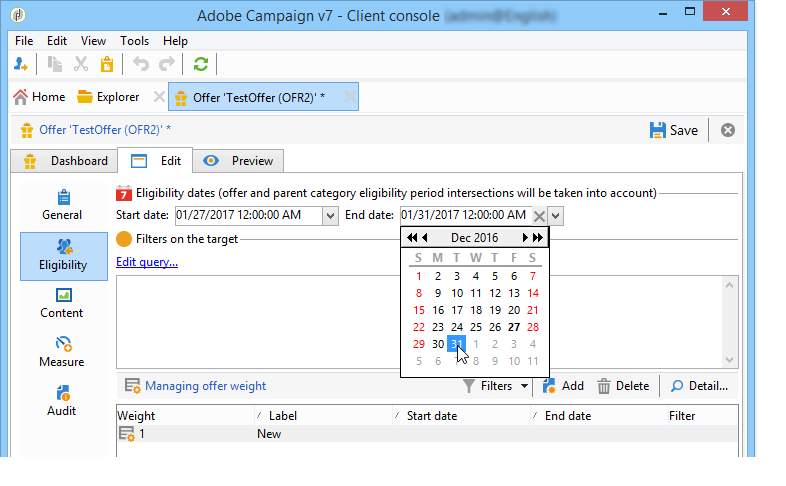Viewport: 786px width, 486px height.
Task: Click the paste clipboard icon
Action: (107, 64)
